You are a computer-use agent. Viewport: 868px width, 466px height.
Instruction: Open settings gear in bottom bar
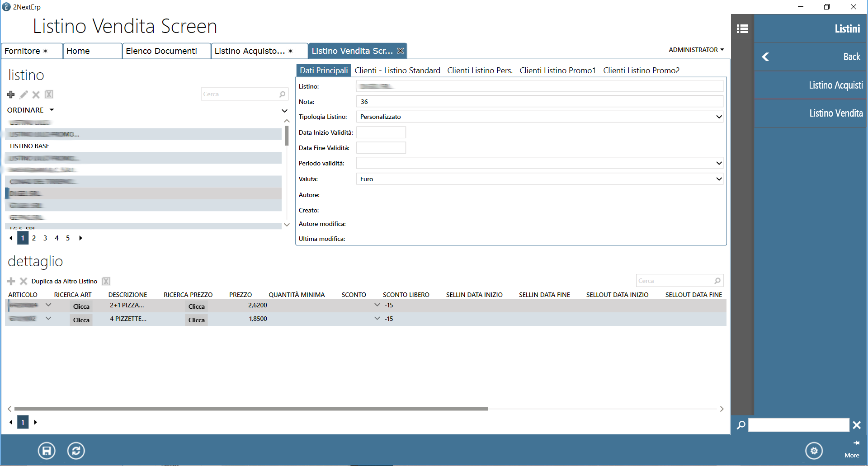coord(814,451)
